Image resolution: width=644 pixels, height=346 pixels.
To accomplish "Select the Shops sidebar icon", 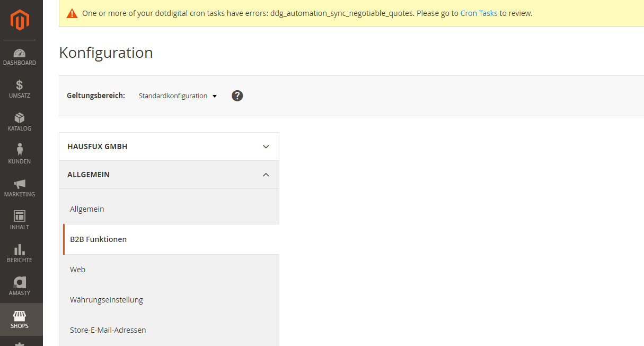I will (20, 319).
